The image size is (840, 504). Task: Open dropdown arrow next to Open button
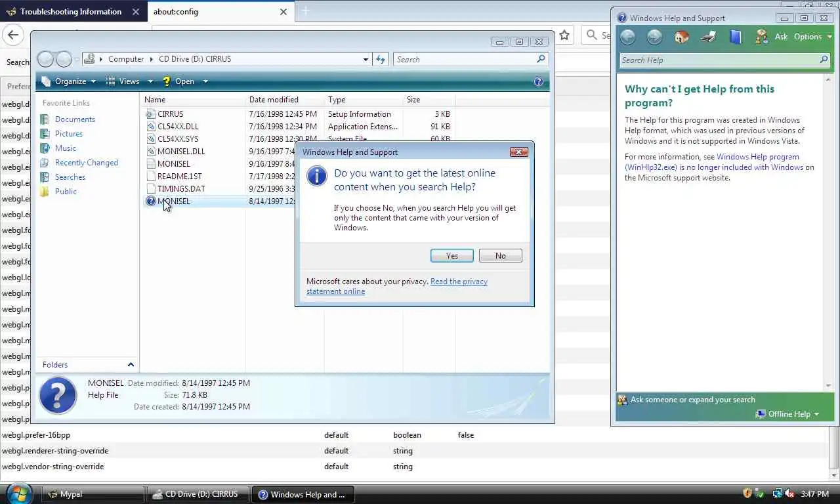(x=205, y=81)
